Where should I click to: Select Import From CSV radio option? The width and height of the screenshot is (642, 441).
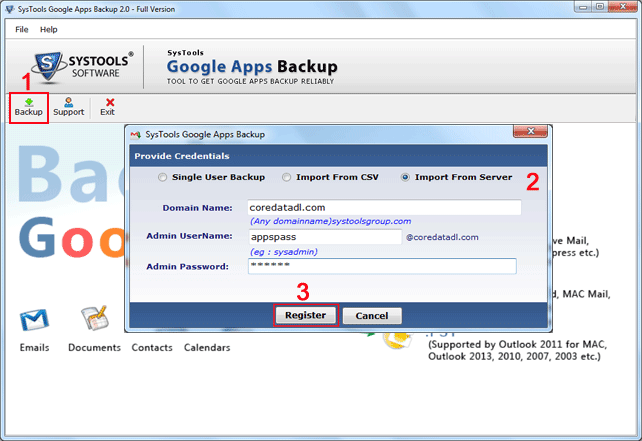pos(287,177)
